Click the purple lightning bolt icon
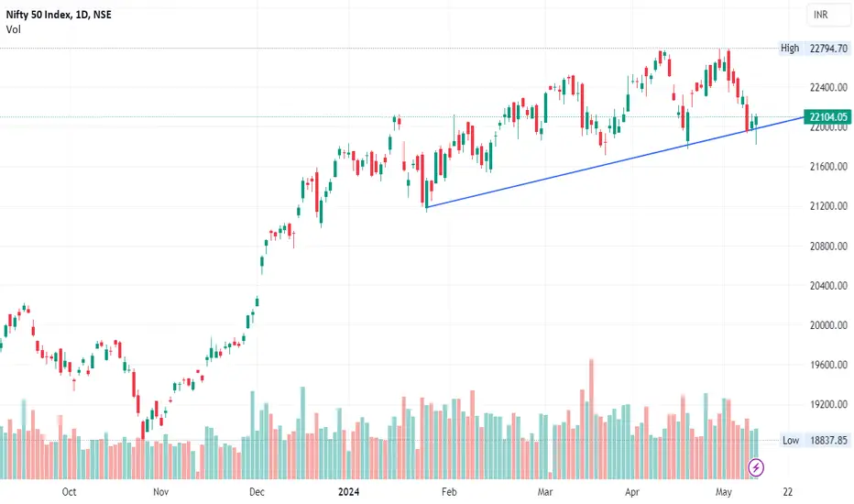Viewport: 854px width, 504px height. pos(755,467)
